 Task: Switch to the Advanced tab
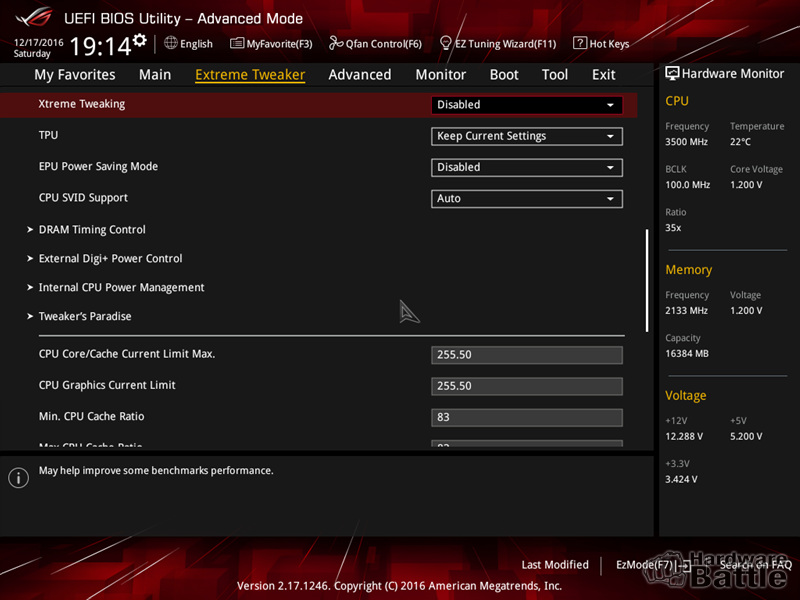[360, 75]
